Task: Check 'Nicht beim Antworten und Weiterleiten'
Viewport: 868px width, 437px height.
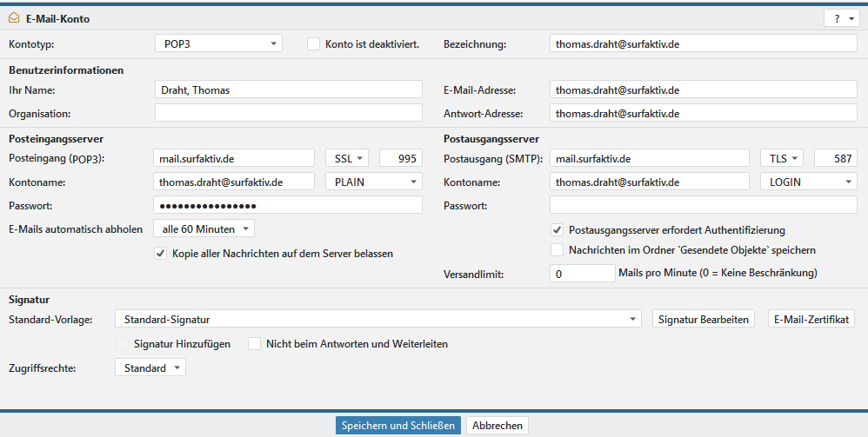Action: 255,344
